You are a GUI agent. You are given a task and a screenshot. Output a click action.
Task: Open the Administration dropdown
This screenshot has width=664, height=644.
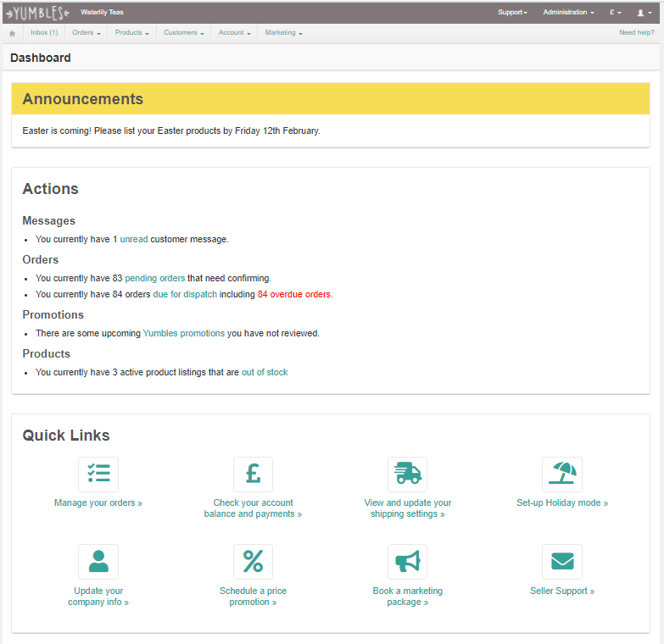(569, 12)
